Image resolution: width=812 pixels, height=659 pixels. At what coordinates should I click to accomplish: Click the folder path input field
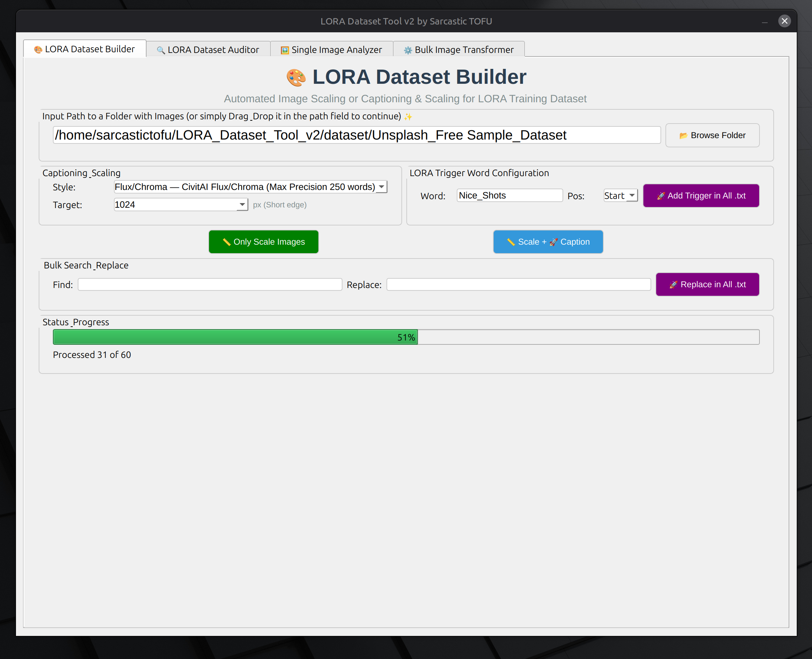pyautogui.click(x=356, y=135)
